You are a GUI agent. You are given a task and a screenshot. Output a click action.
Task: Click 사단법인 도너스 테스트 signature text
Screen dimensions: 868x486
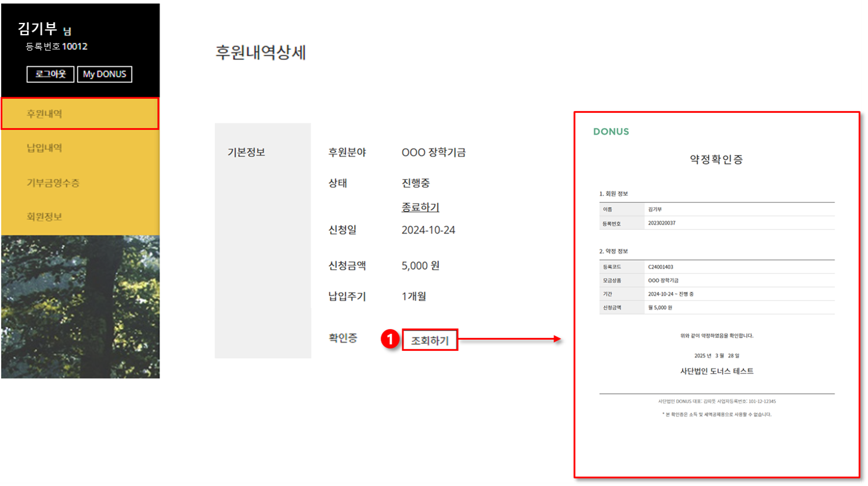tap(716, 371)
